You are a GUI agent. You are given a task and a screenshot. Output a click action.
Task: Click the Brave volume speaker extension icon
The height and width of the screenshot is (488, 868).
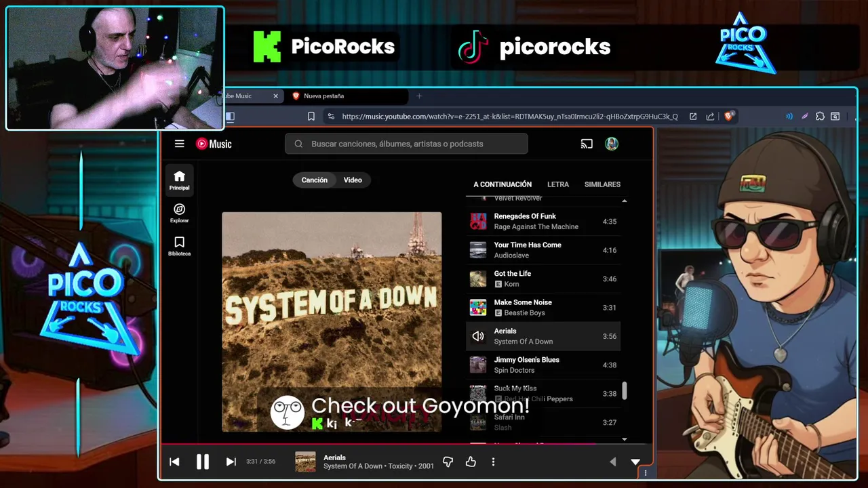tap(789, 117)
